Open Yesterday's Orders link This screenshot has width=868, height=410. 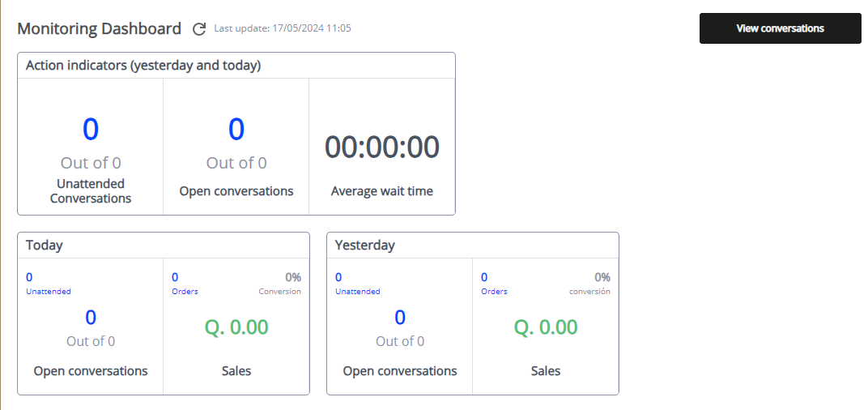(x=494, y=292)
